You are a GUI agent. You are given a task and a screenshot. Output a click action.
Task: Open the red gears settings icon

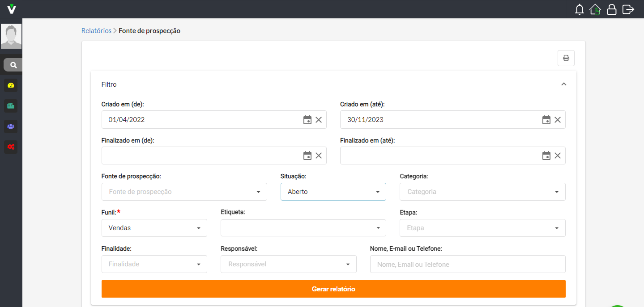[11, 147]
